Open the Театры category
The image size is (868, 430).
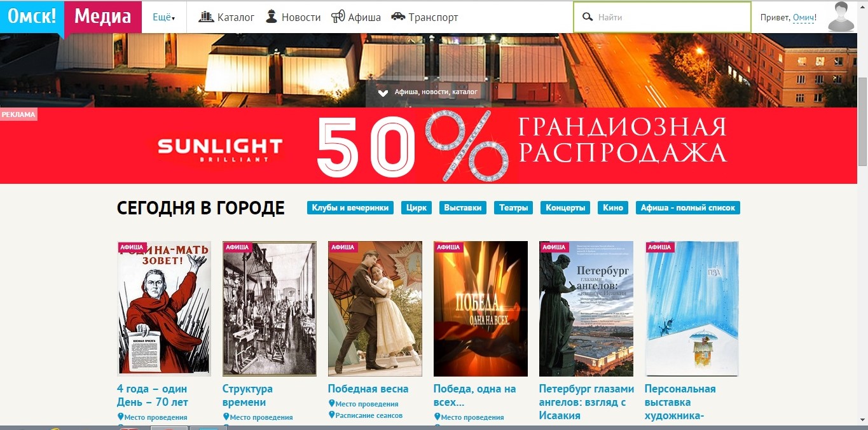pos(513,208)
